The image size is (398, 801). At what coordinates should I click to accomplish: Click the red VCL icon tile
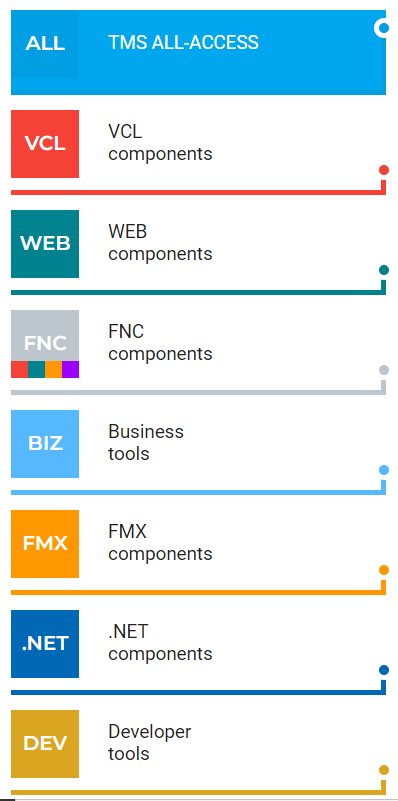45,144
